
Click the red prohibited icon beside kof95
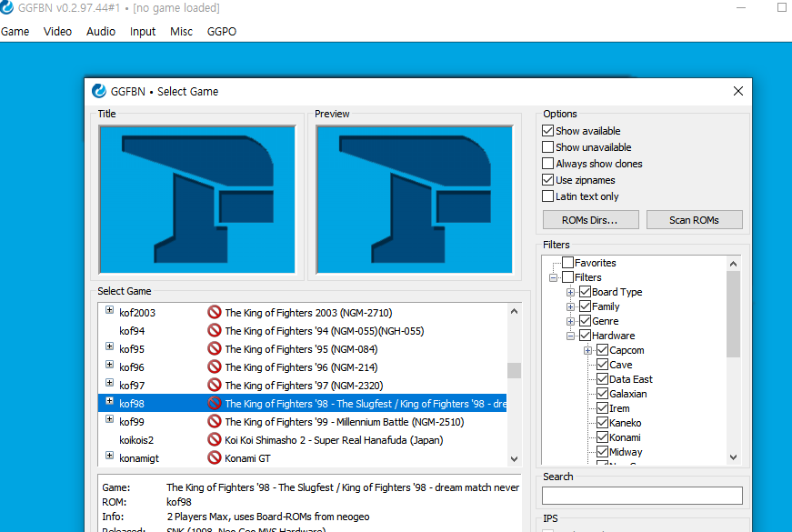[215, 348]
